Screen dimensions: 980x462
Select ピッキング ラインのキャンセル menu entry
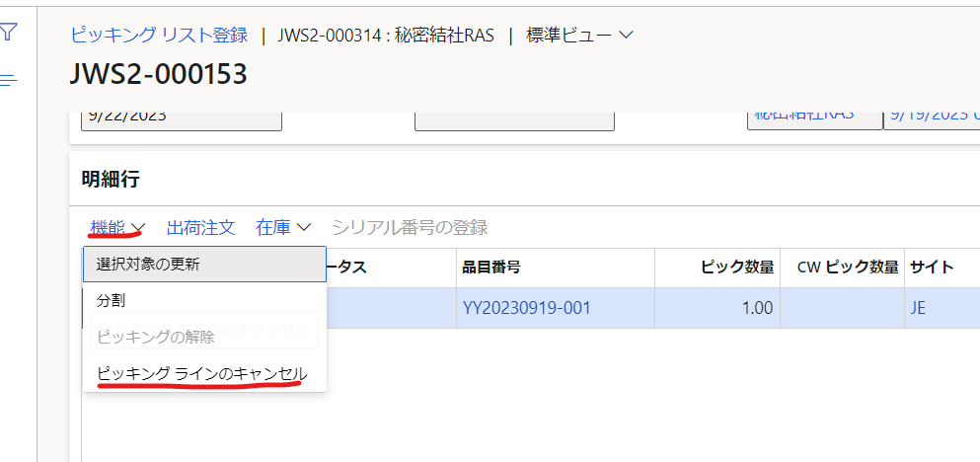click(x=204, y=374)
